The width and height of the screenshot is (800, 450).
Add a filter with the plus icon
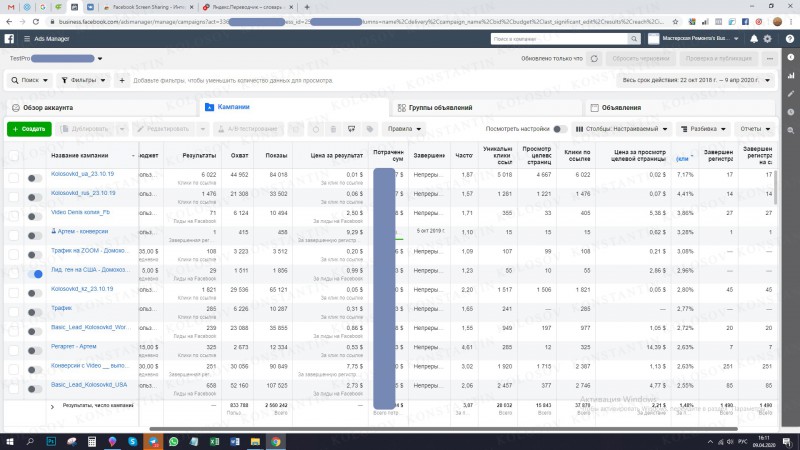[x=122, y=80]
